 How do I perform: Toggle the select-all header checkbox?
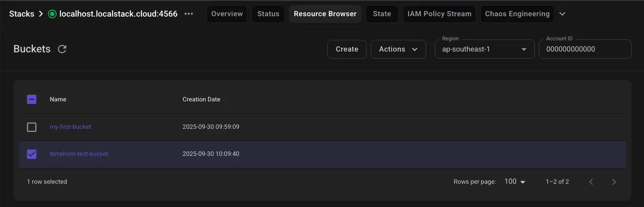pos(32,99)
